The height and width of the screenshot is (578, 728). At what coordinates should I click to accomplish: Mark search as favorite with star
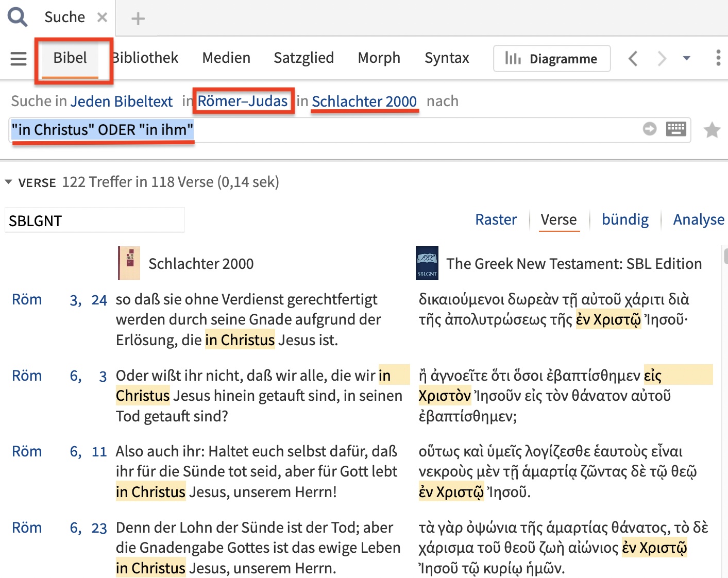712,130
